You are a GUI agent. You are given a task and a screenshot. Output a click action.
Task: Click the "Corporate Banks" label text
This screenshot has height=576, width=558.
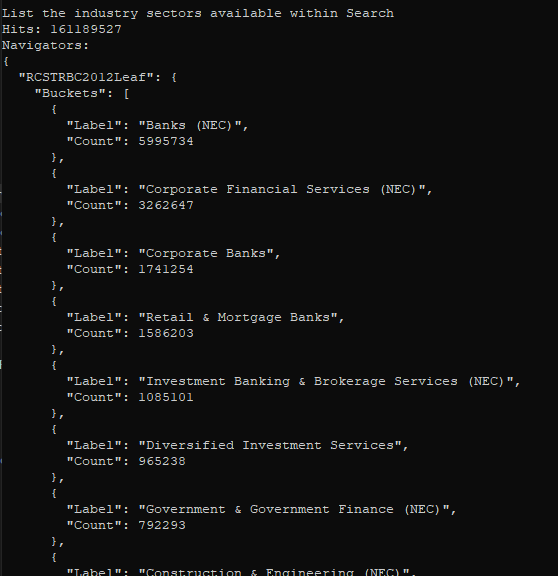206,253
